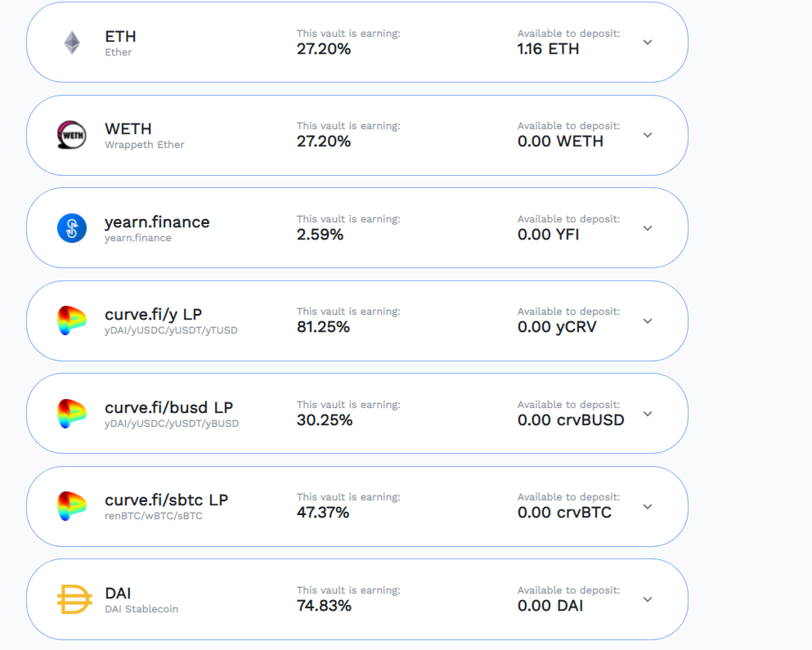The height and width of the screenshot is (650, 812).
Task: Click the 27.20% earning rate in the WETH row
Action: pyautogui.click(x=324, y=141)
